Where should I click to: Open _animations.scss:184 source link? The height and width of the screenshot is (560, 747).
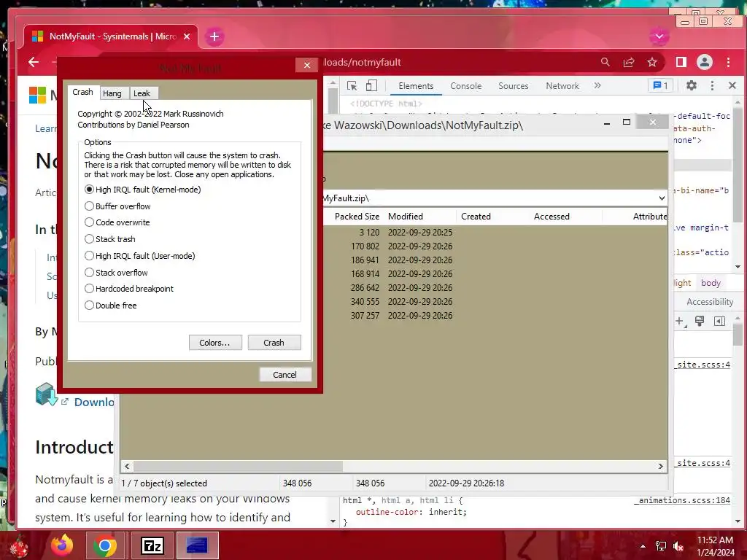[684, 500]
